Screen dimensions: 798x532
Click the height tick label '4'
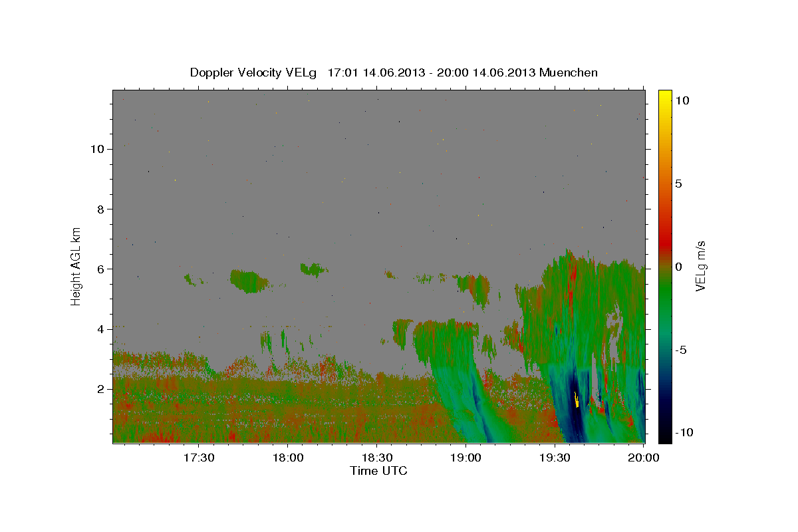click(x=101, y=329)
